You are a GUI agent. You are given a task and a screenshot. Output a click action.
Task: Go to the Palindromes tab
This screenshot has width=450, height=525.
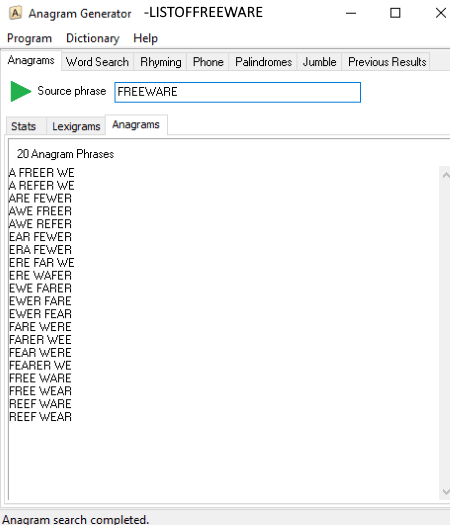(263, 62)
